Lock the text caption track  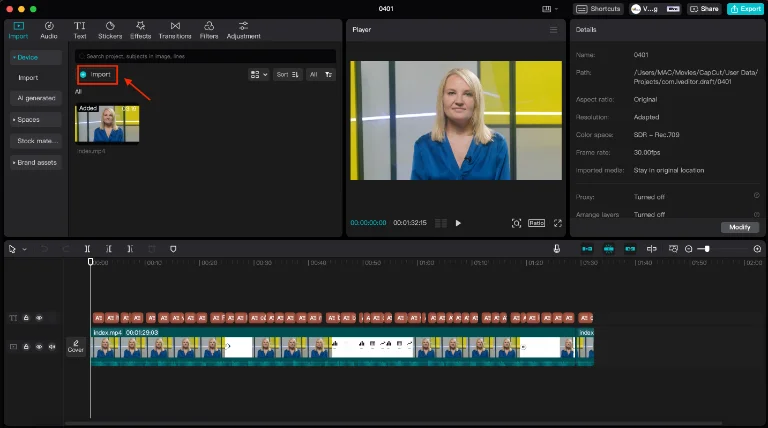click(x=26, y=318)
